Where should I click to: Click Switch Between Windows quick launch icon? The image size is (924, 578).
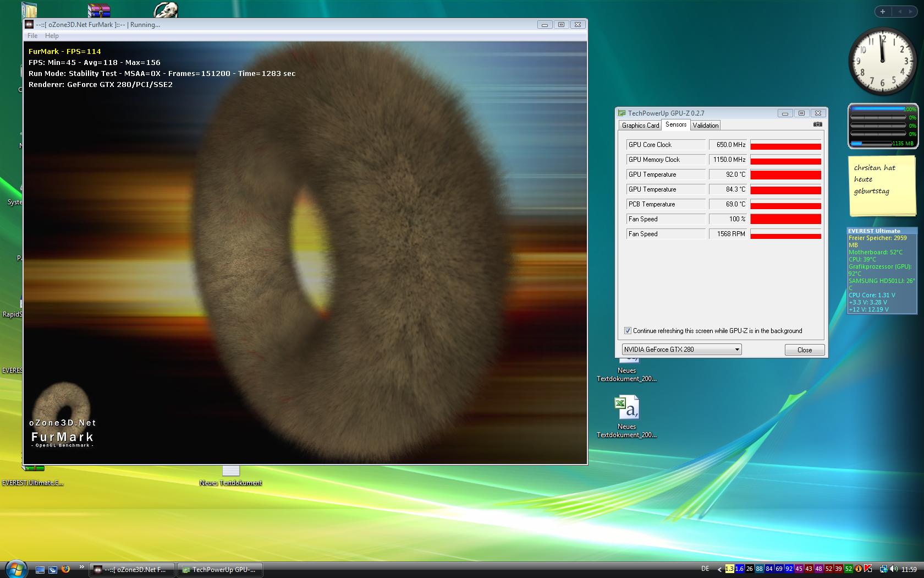coord(53,570)
